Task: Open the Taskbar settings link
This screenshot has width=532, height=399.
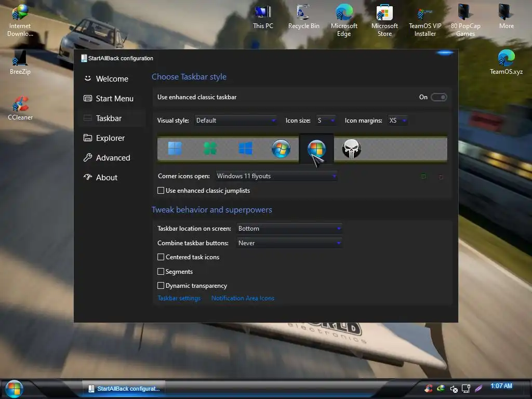Action: 179,298
